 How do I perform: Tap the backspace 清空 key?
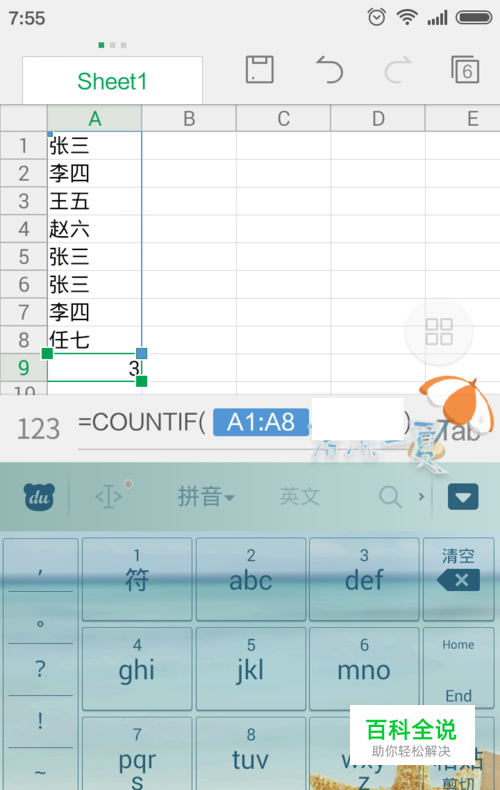click(x=459, y=578)
